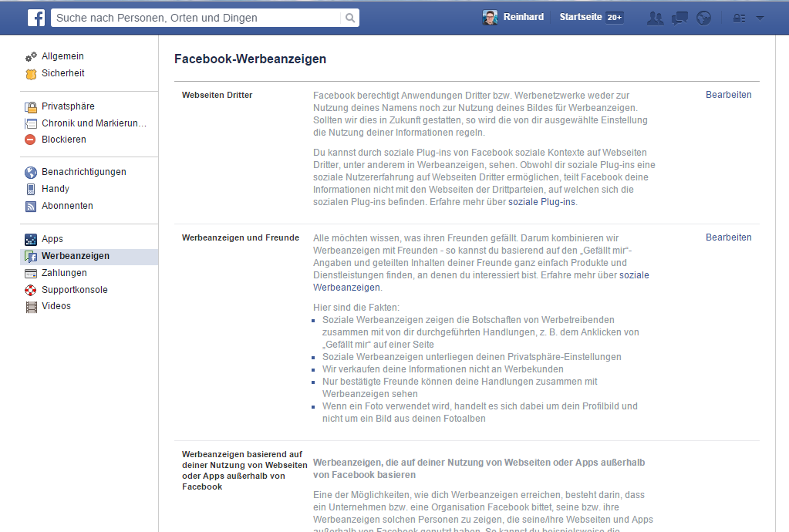Open the messages icon in the top bar

coord(679,16)
